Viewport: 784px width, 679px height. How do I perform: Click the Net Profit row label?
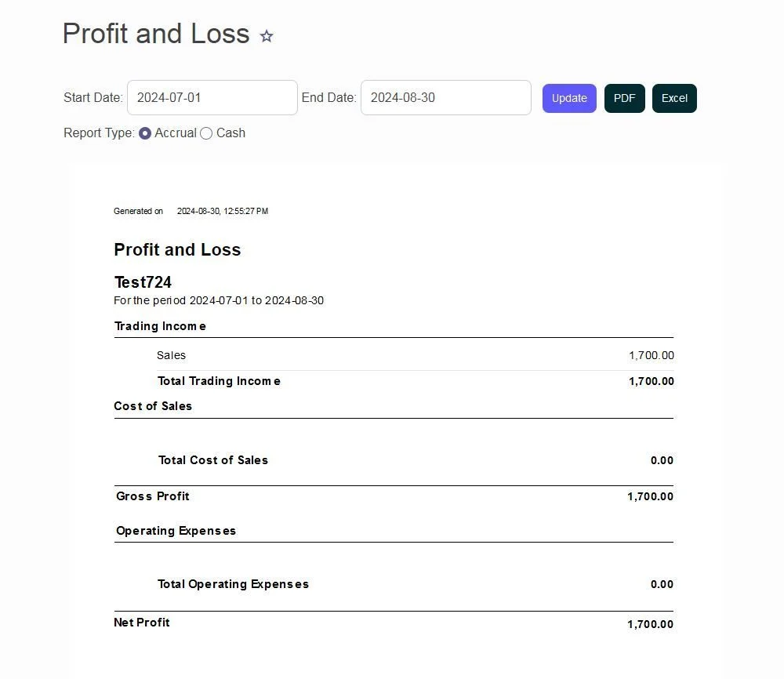(x=142, y=623)
